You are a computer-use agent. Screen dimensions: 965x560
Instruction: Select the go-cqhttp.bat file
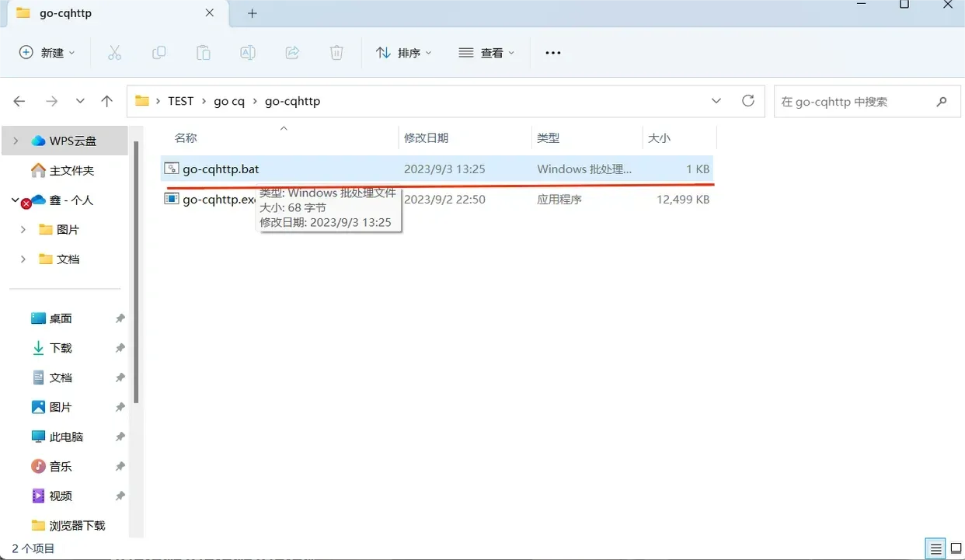221,169
